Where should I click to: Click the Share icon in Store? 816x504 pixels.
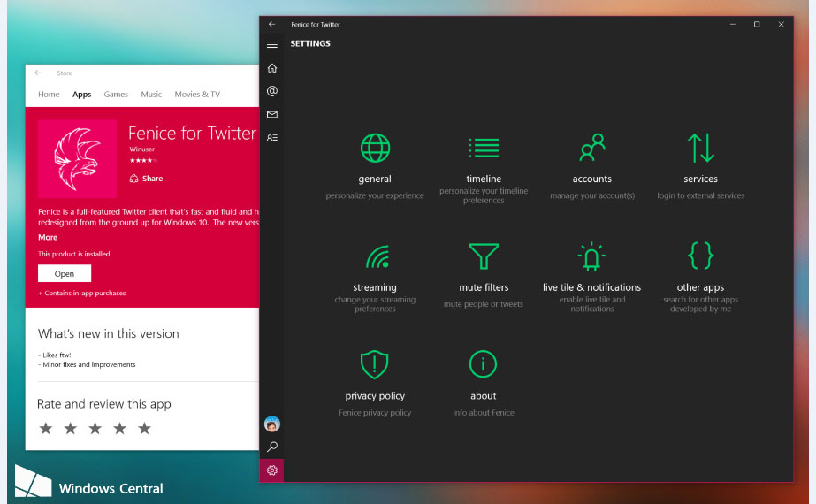click(133, 179)
